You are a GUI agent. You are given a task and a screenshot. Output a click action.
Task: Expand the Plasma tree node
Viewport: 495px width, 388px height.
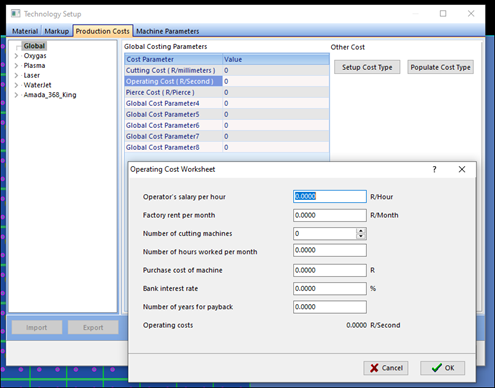point(16,66)
